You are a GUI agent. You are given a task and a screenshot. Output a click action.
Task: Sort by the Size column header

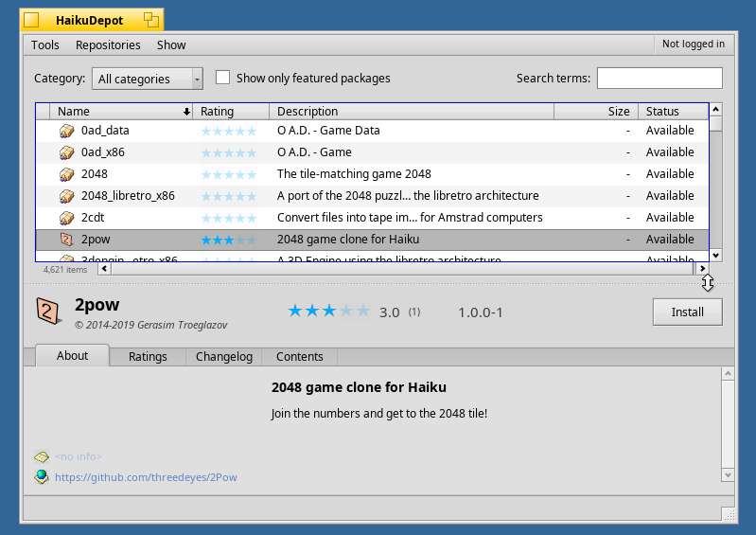(596, 112)
